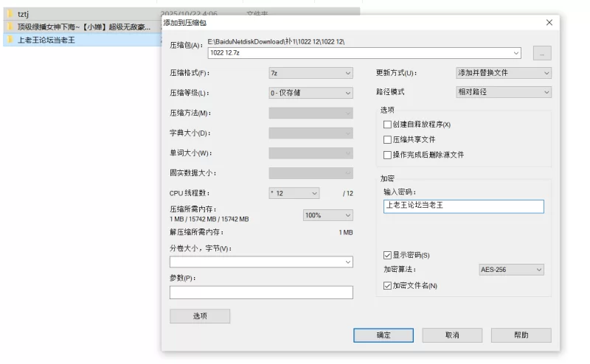This screenshot has height=364, width=590.
Task: Tick the 压缩共享文件 checkbox
Action: coord(388,139)
